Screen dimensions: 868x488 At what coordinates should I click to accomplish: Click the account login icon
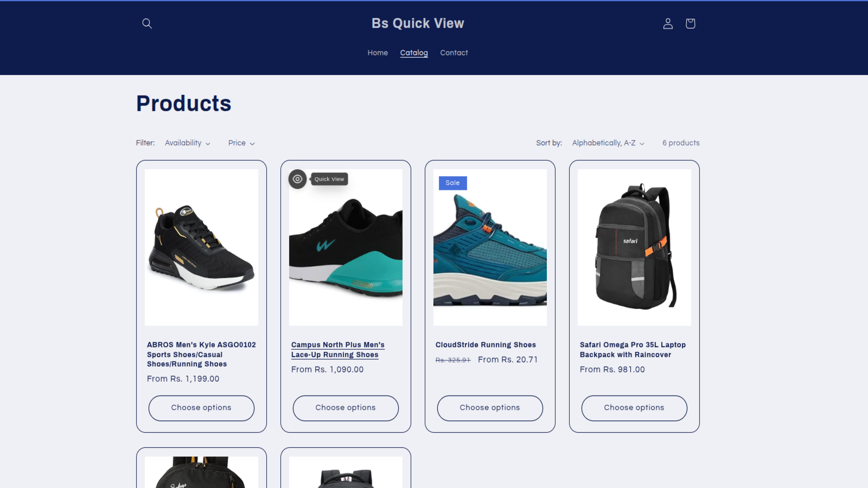(668, 23)
